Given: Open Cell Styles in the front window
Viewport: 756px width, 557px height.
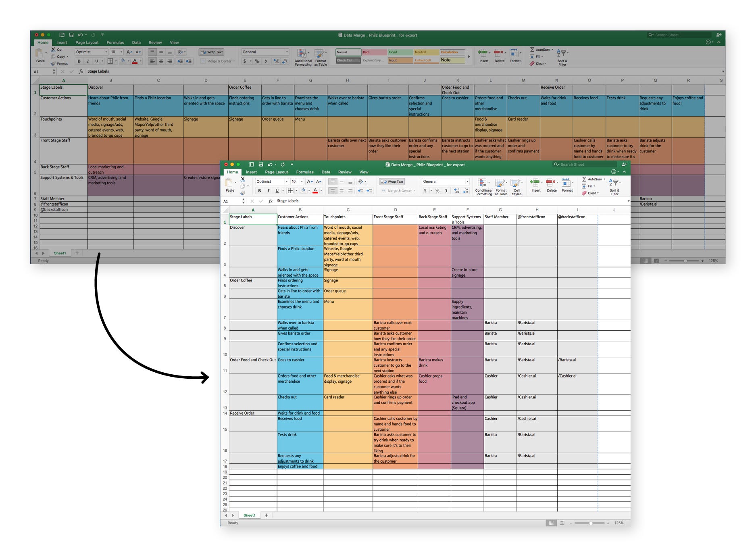Looking at the screenshot, I should click(x=516, y=187).
